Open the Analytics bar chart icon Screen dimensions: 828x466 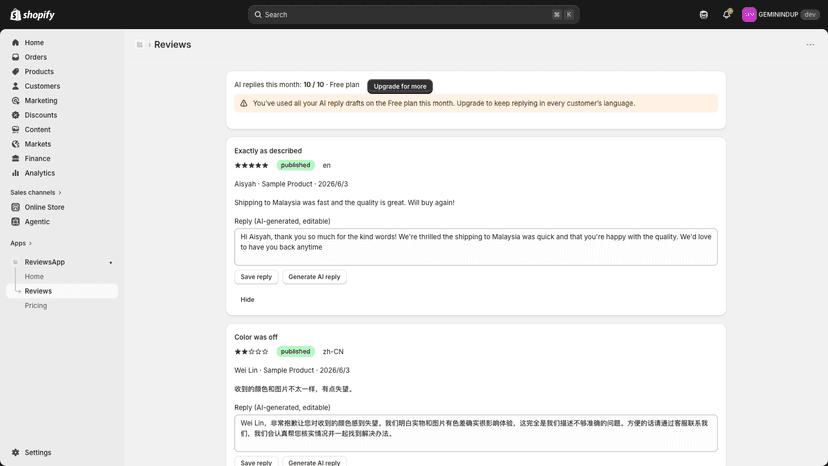click(15, 173)
